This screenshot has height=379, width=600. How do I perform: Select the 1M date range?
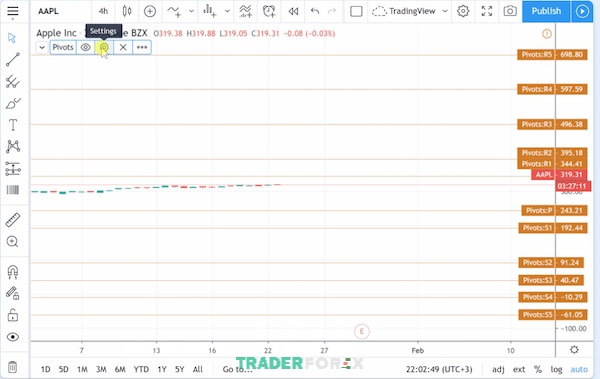[x=82, y=369]
